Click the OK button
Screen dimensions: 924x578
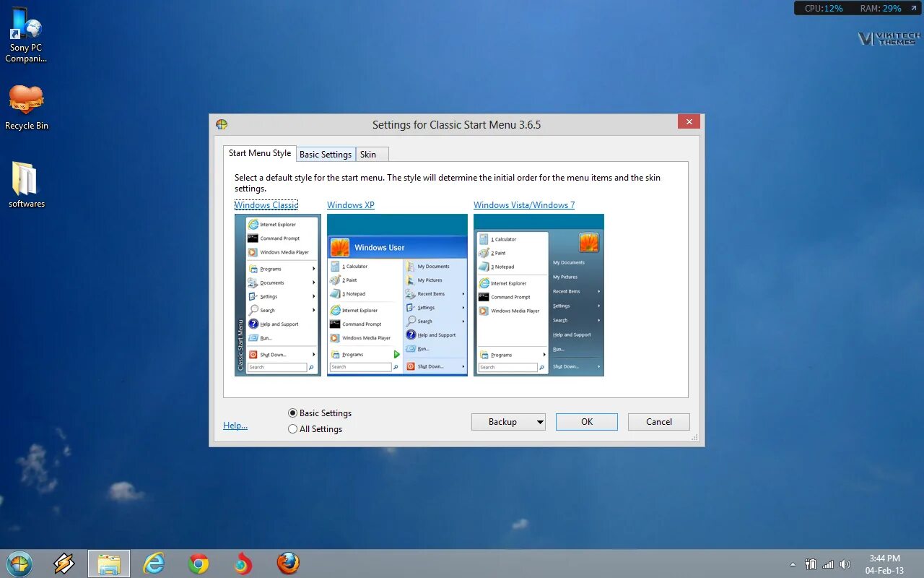tap(587, 422)
